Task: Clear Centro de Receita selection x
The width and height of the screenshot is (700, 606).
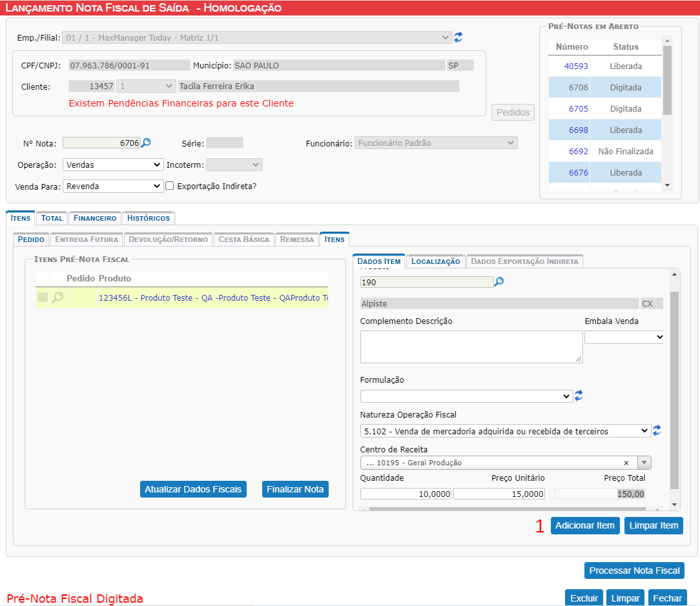Action: click(x=626, y=463)
